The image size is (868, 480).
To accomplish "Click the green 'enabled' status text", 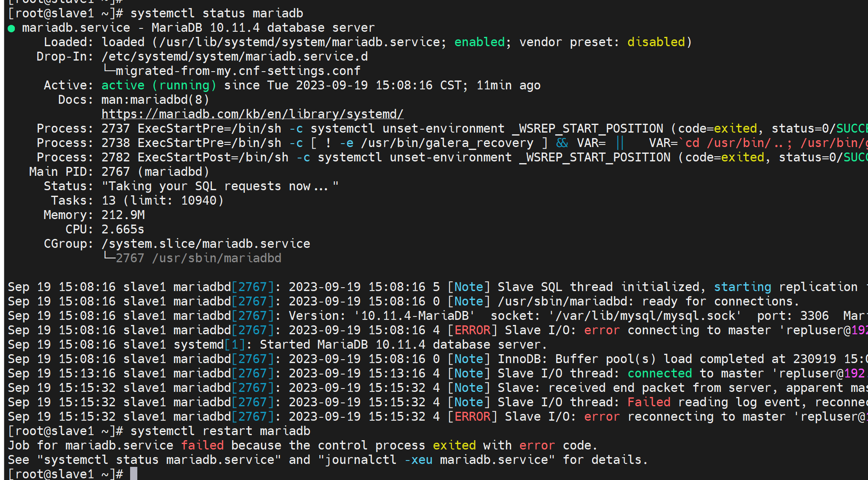I will coord(479,42).
